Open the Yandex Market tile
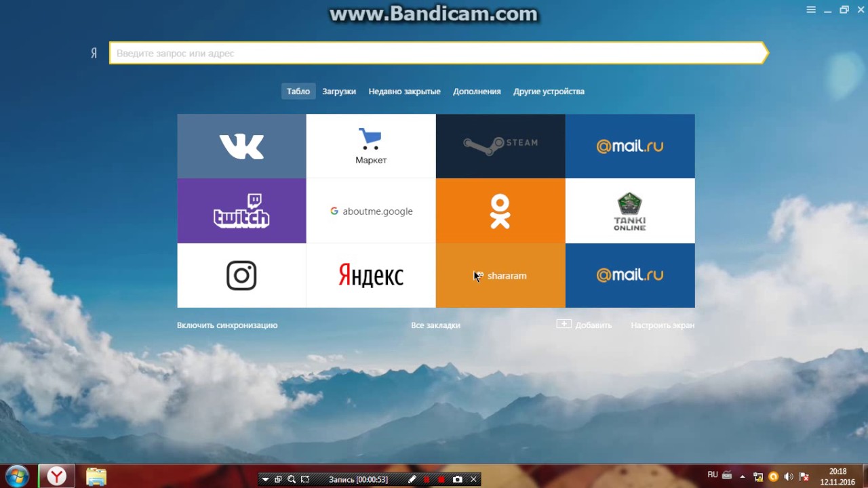Screen dimensions: 868x488 pyautogui.click(x=371, y=146)
